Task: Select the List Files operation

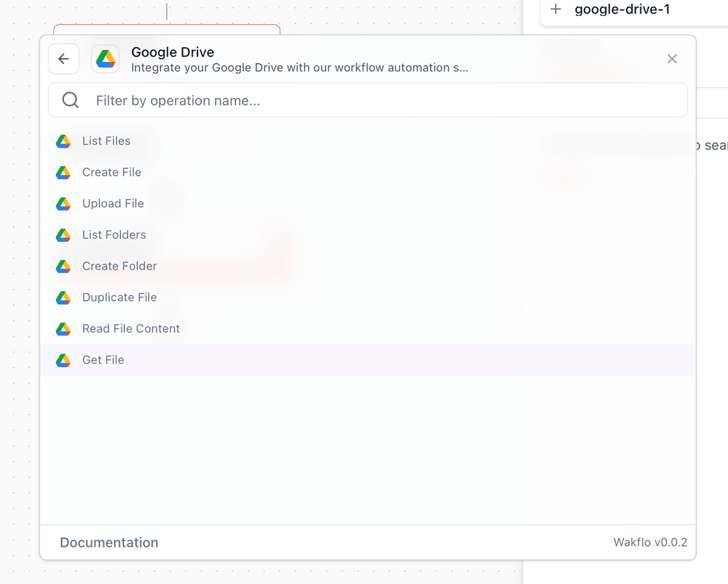Action: pyautogui.click(x=106, y=141)
